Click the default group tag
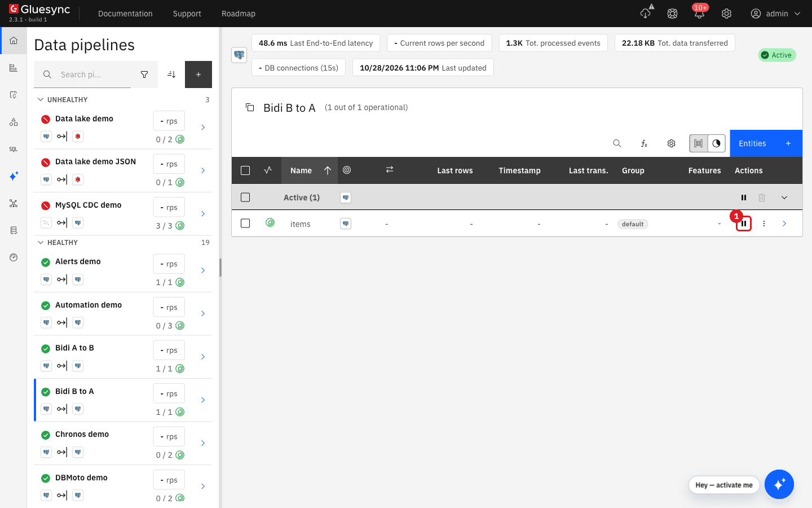812x508 pixels. coord(633,224)
